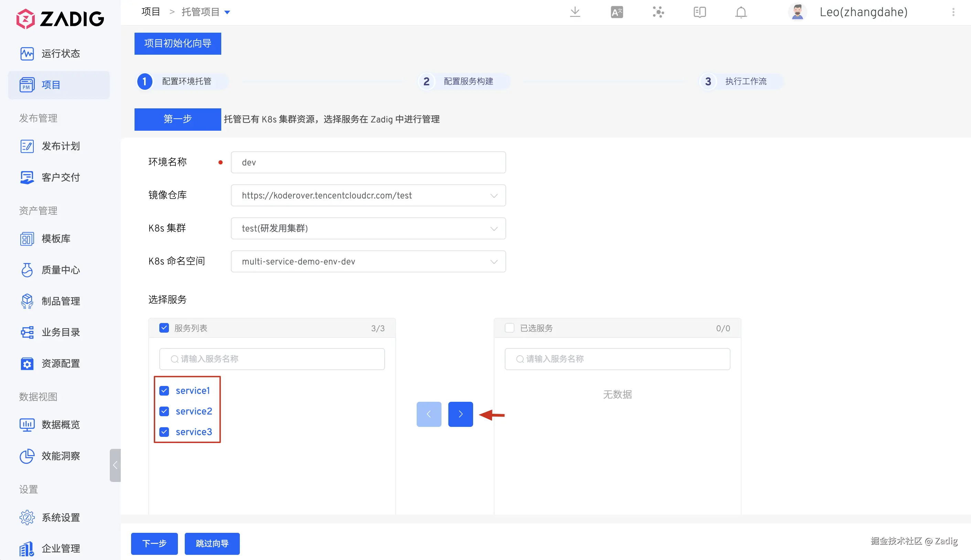Expand the 托管项目 breadcrumb dropdown

pos(227,12)
